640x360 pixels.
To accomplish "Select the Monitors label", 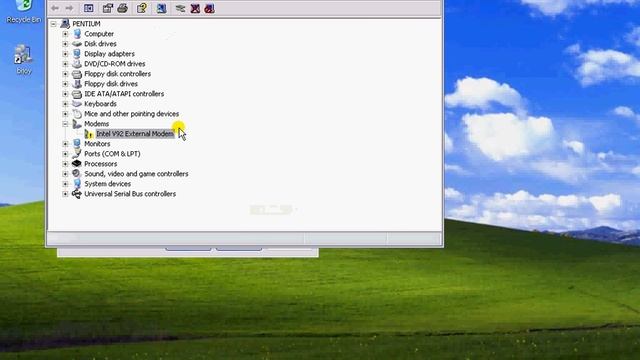I will coord(97,144).
